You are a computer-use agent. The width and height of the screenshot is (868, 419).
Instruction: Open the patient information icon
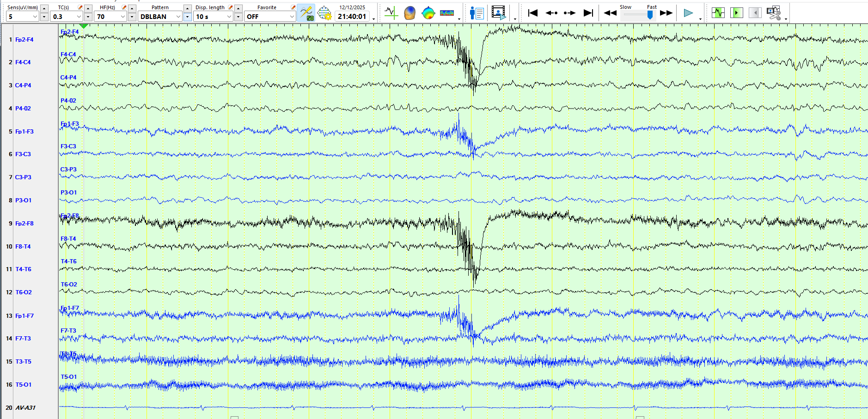point(476,13)
